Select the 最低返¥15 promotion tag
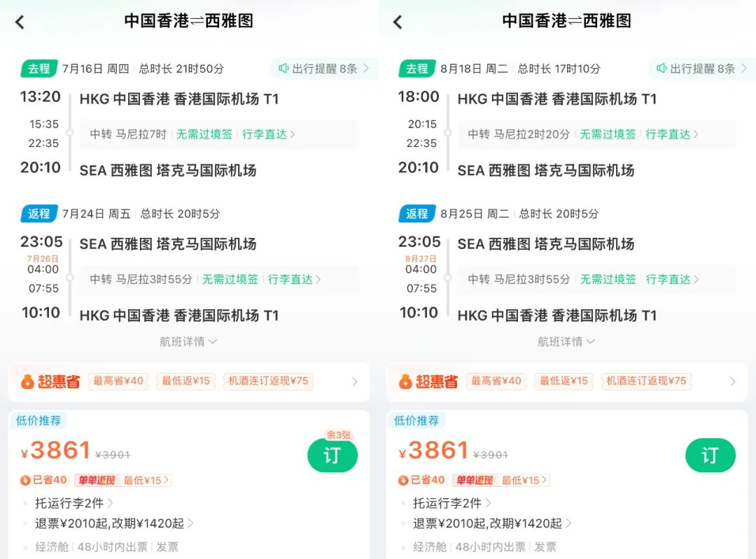The width and height of the screenshot is (756, 559). [x=185, y=382]
